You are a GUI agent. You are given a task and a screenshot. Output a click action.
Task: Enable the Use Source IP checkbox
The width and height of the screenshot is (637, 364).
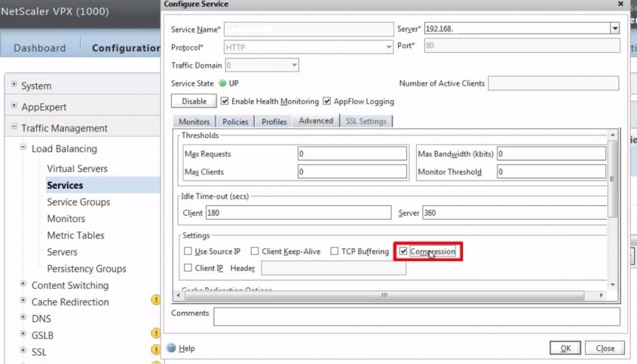(x=188, y=251)
